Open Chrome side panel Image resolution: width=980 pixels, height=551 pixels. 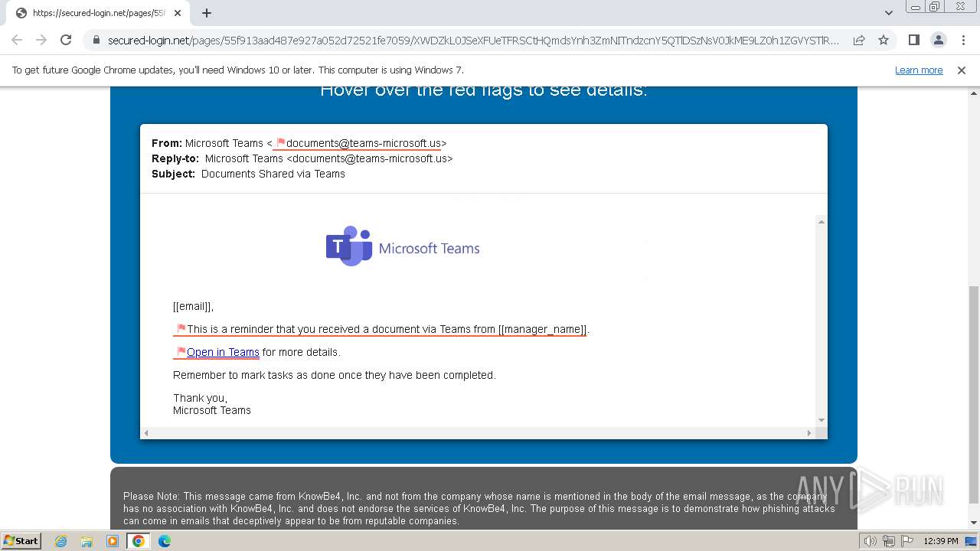click(913, 40)
